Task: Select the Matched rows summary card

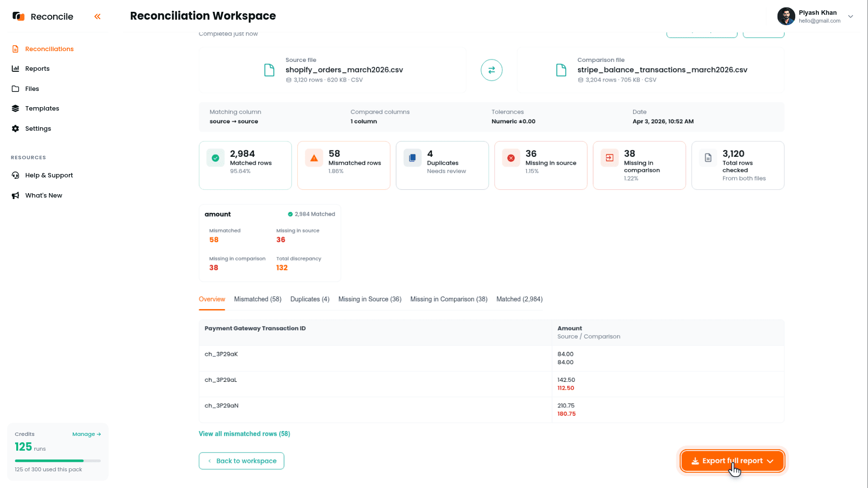Action: 245,165
